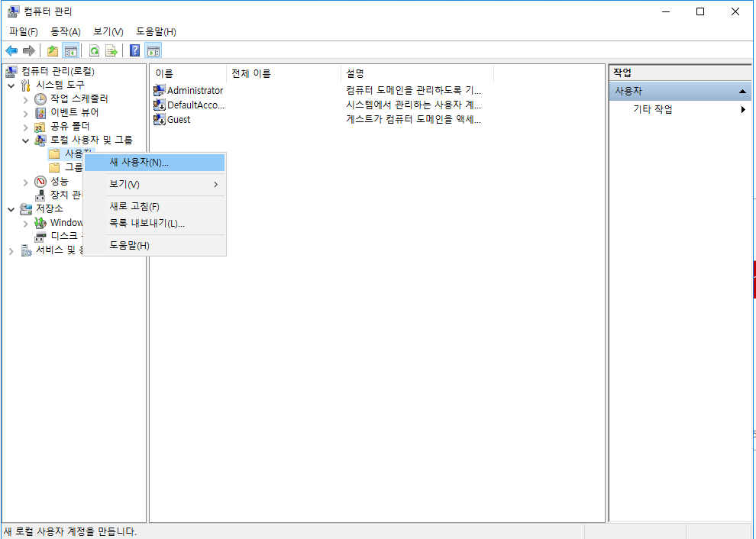Image resolution: width=756 pixels, height=539 pixels.
Task: Sort by the 이름 column header
Action: coord(188,74)
